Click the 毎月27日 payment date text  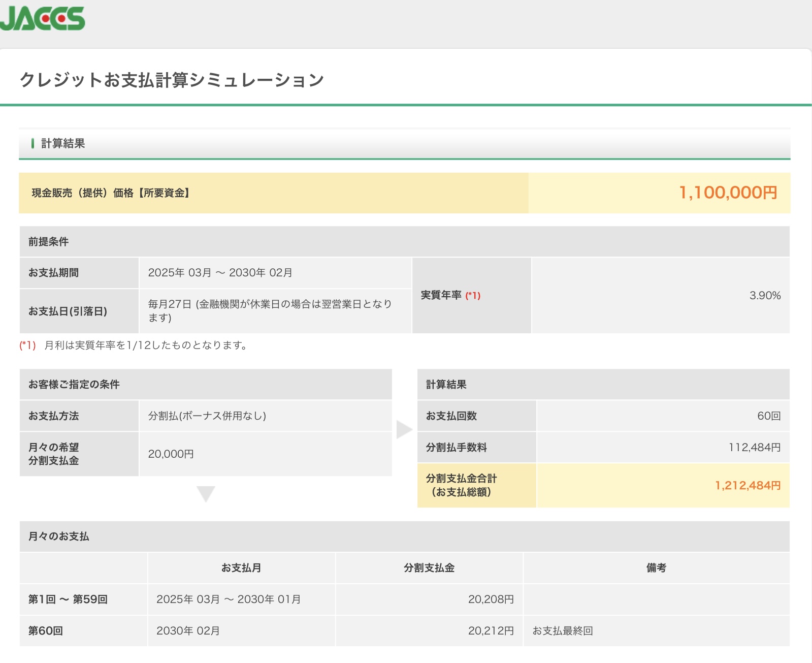(x=270, y=311)
